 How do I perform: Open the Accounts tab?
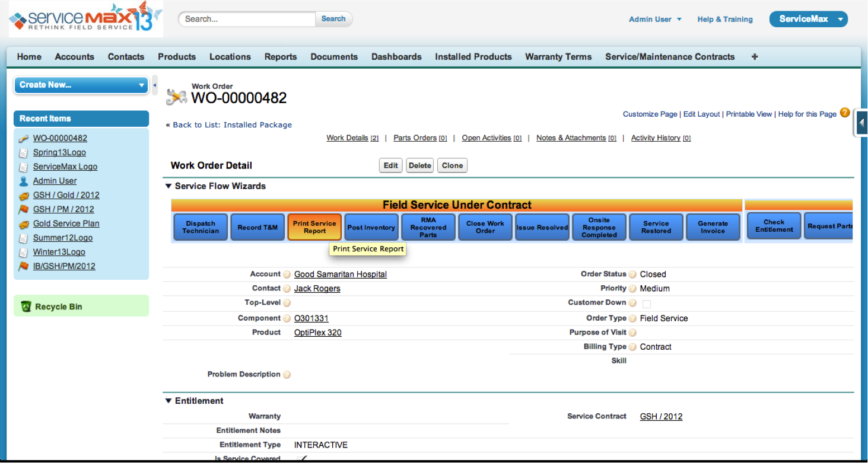point(74,57)
